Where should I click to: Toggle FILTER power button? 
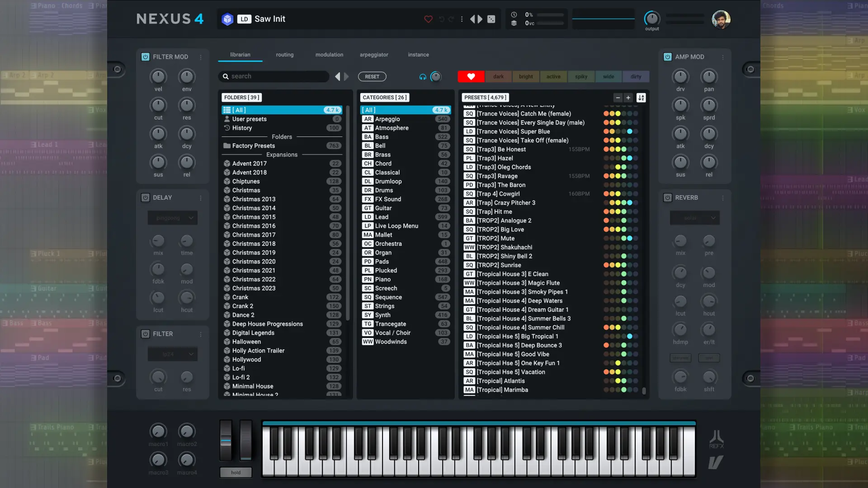[145, 334]
